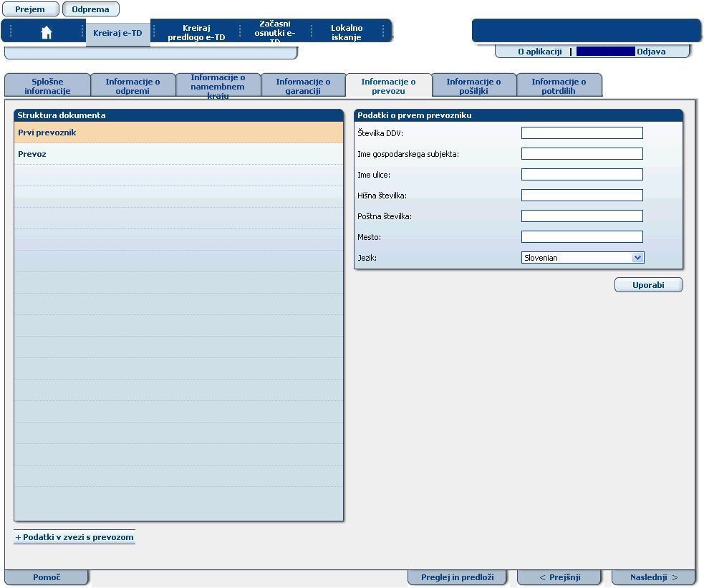Click the Številka DDV input field
This screenshot has width=704, height=588.
582,133
